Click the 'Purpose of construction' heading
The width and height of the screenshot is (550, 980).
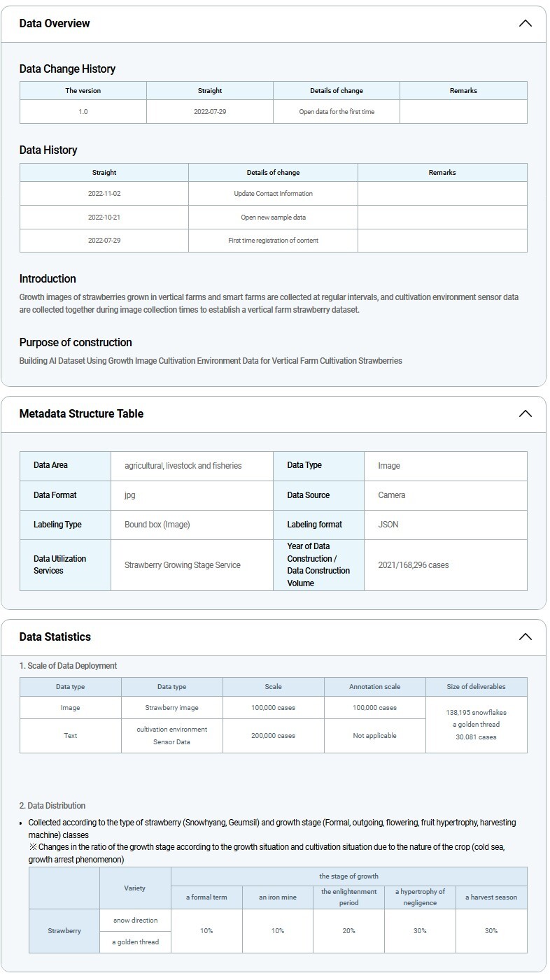(x=76, y=342)
